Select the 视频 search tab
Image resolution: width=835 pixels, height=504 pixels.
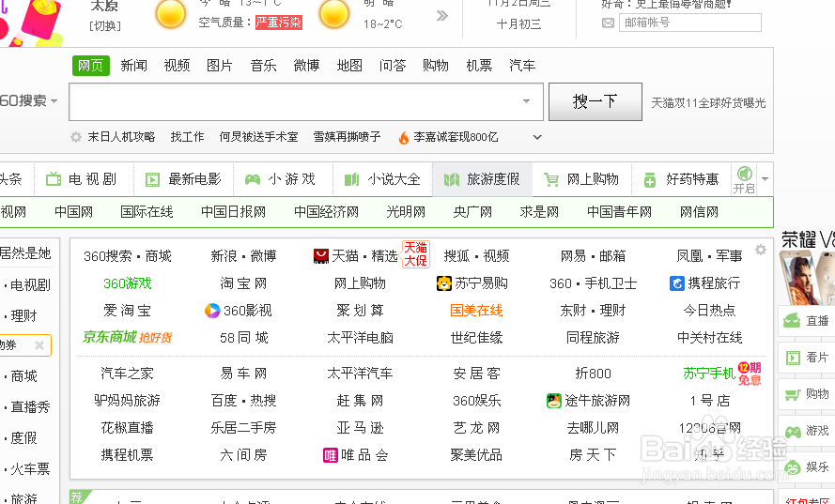coord(177,66)
